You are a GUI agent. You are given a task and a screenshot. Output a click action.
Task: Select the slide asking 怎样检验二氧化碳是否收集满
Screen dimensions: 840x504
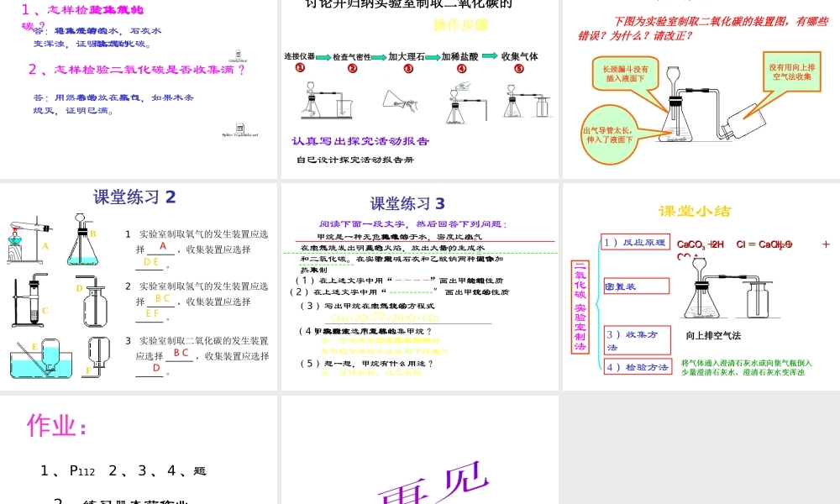click(x=139, y=89)
